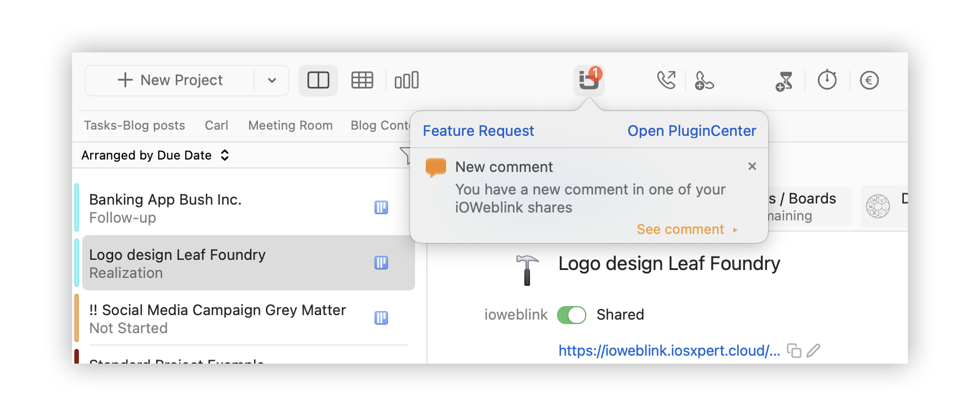
Task: Click the Realization status text
Action: click(126, 273)
